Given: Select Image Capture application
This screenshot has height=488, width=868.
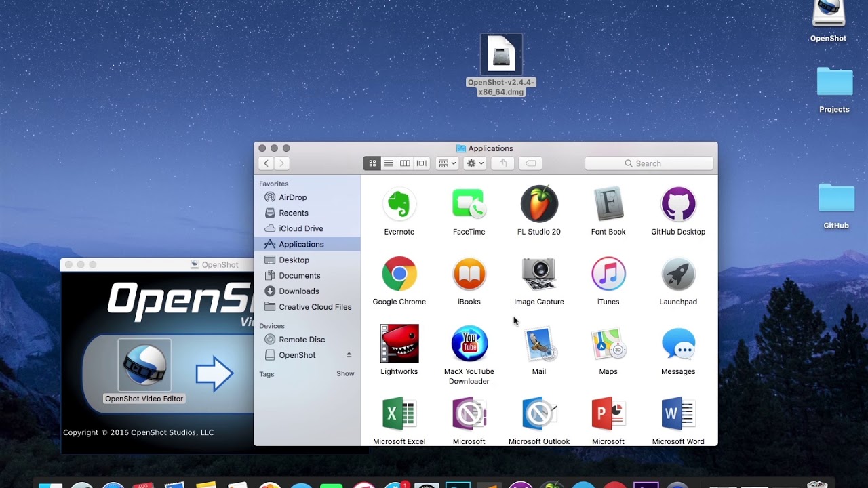Looking at the screenshot, I should (x=539, y=274).
